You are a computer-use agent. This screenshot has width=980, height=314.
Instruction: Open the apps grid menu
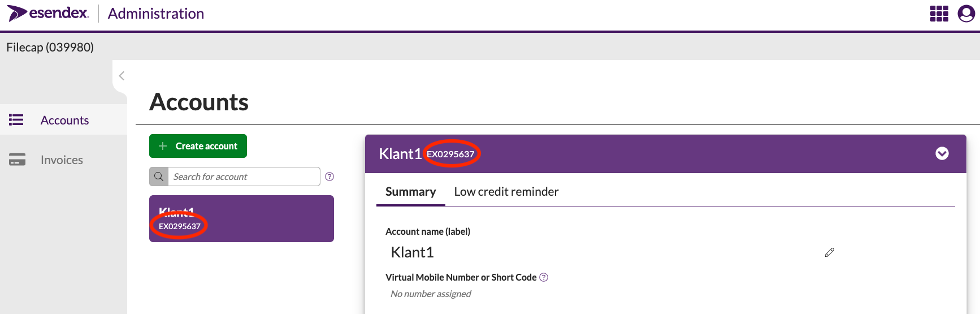(x=939, y=14)
